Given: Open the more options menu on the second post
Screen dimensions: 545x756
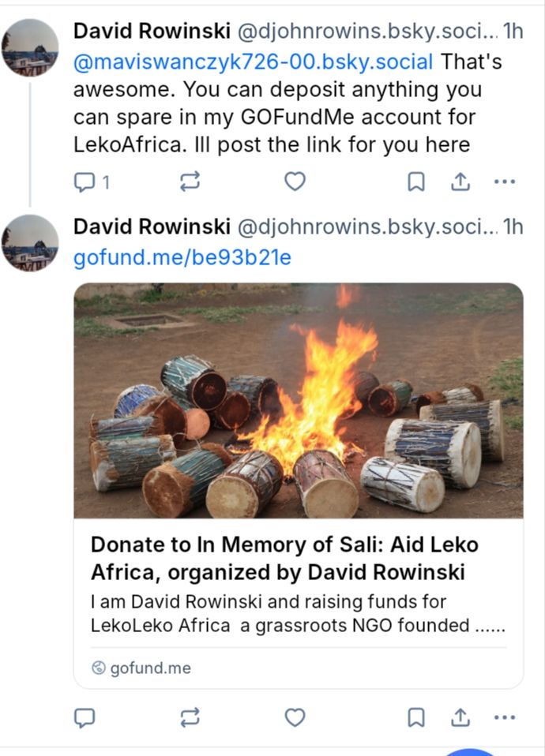Looking at the screenshot, I should [504, 719].
